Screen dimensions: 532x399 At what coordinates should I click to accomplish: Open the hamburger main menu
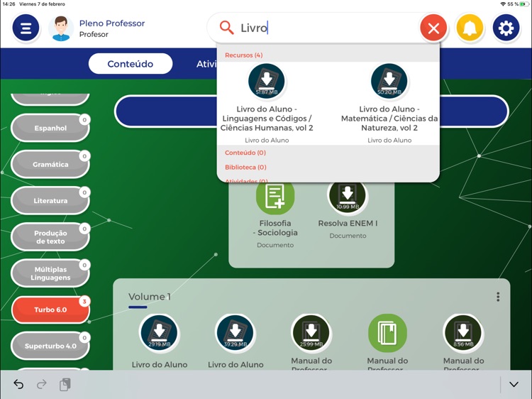coord(26,28)
